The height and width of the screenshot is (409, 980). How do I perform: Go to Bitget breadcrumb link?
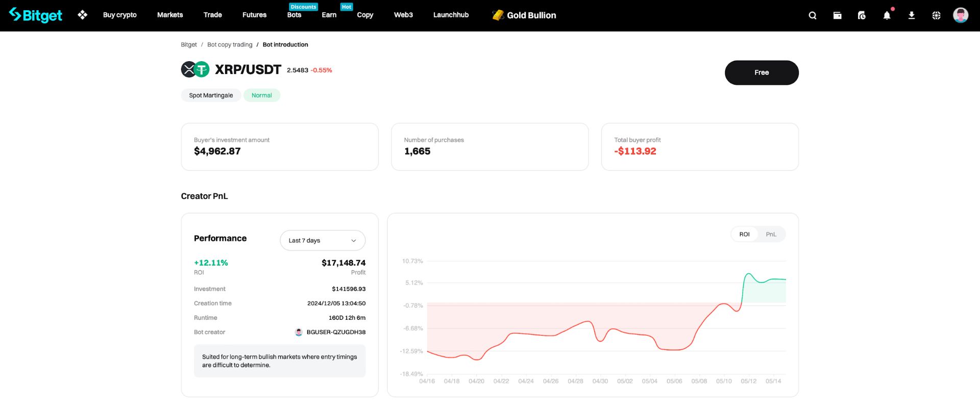click(189, 45)
